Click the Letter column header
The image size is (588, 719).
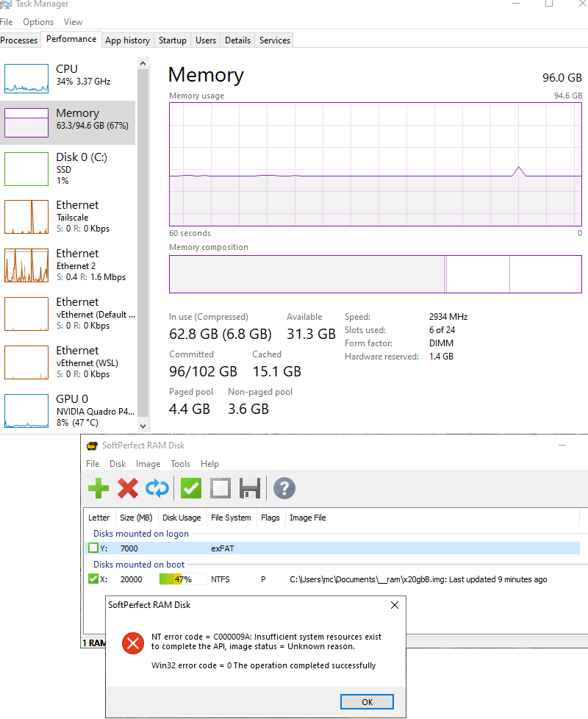[x=99, y=518]
